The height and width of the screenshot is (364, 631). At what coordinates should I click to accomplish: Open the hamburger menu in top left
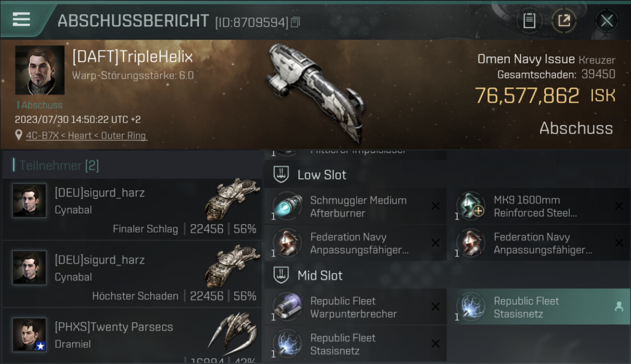tap(21, 19)
